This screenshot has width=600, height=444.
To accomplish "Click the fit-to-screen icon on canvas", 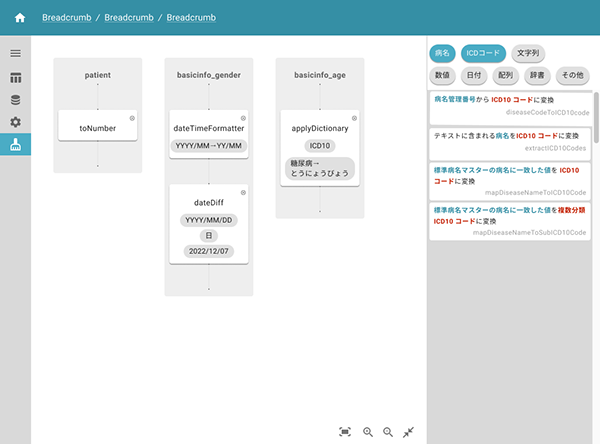I will (x=345, y=431).
